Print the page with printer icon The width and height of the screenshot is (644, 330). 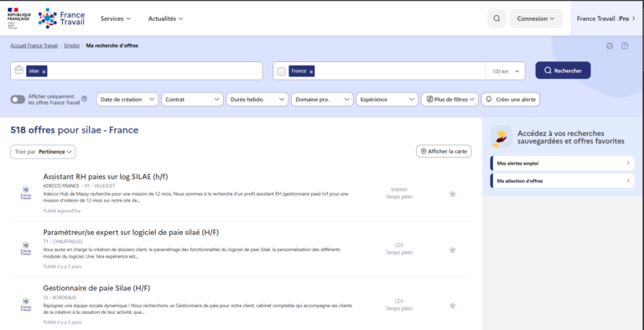tap(610, 46)
